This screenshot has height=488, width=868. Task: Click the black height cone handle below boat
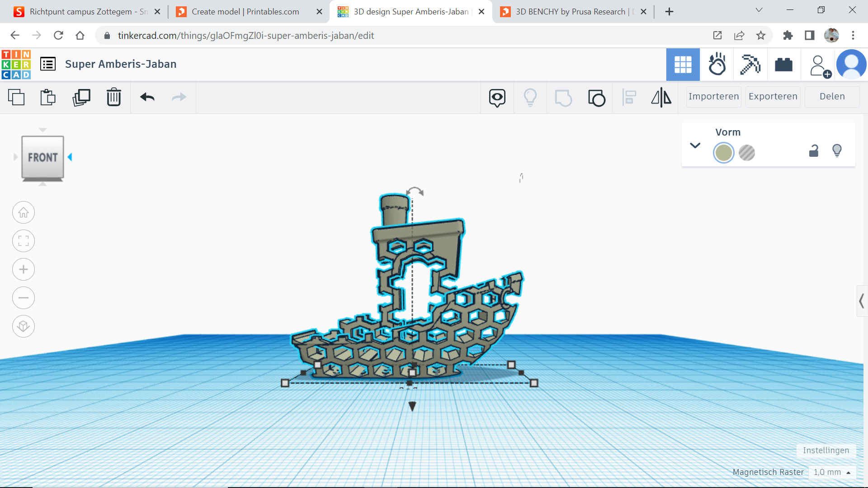[412, 406]
